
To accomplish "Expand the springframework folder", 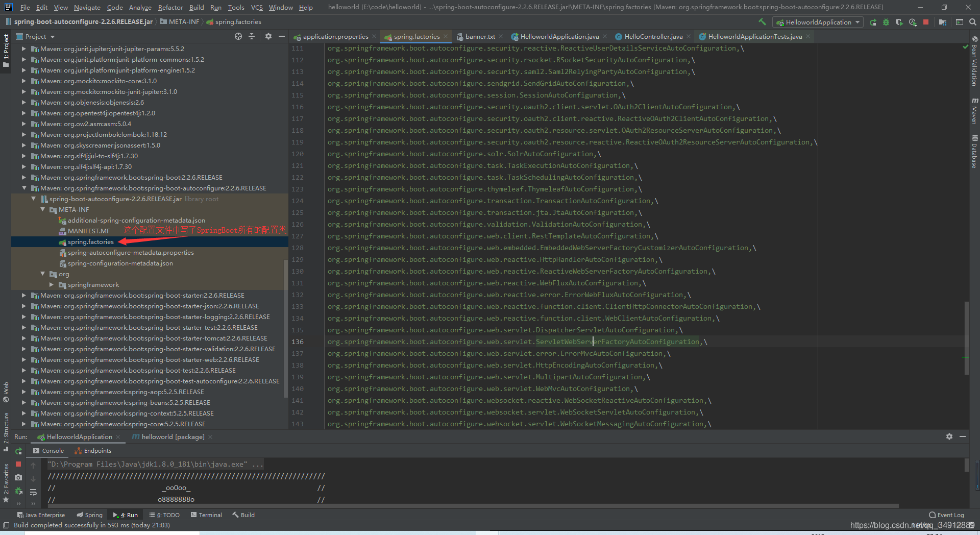I will click(x=52, y=285).
